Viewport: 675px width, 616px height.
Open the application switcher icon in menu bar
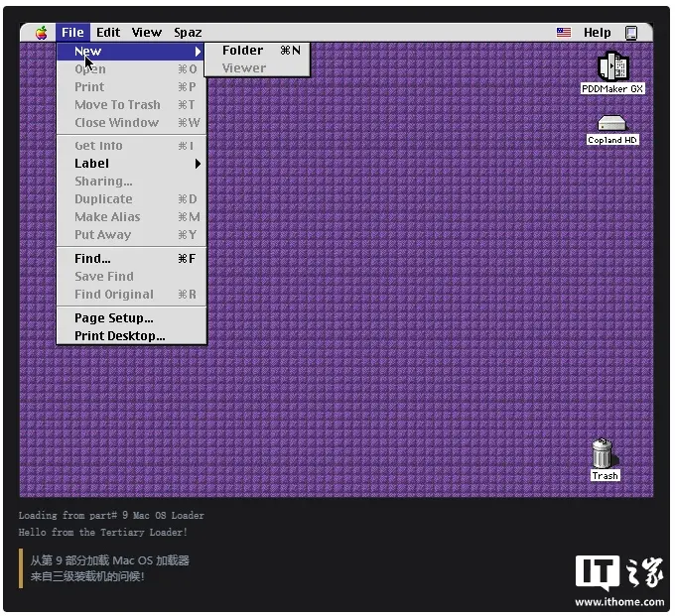click(x=631, y=33)
